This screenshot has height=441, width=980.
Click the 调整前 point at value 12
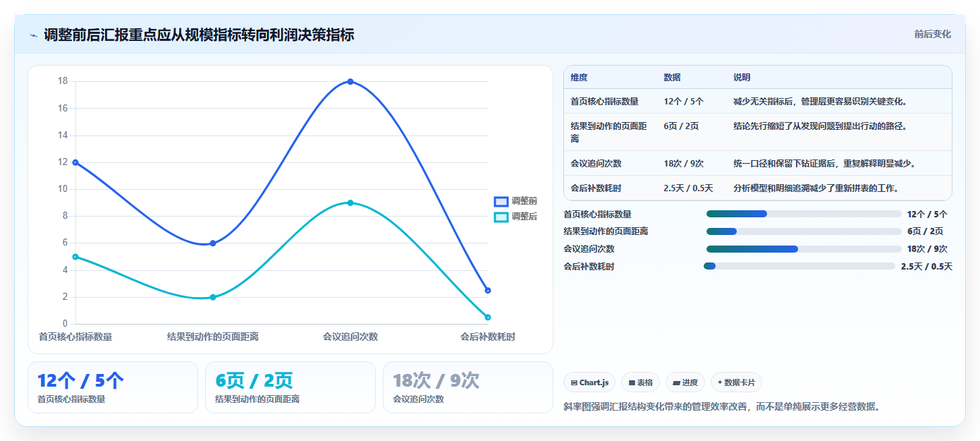click(x=75, y=162)
